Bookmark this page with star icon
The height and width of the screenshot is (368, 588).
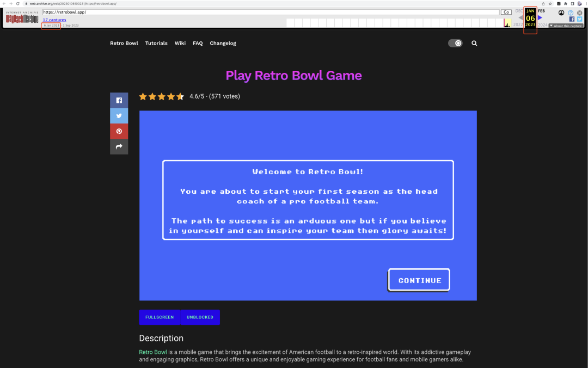[x=550, y=3]
